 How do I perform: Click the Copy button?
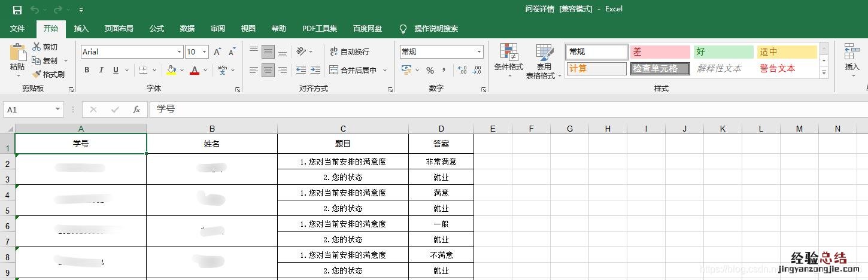click(x=45, y=60)
